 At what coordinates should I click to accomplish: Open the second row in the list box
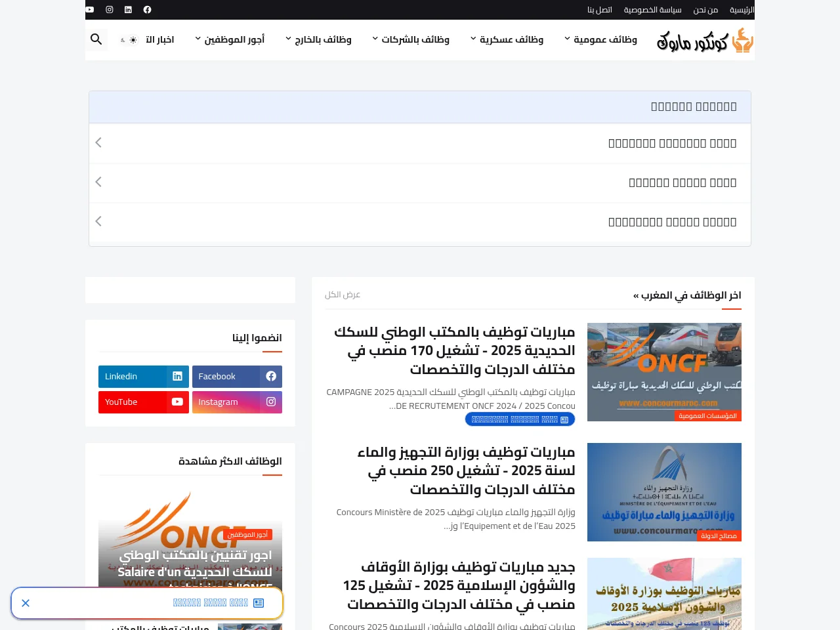click(x=420, y=182)
